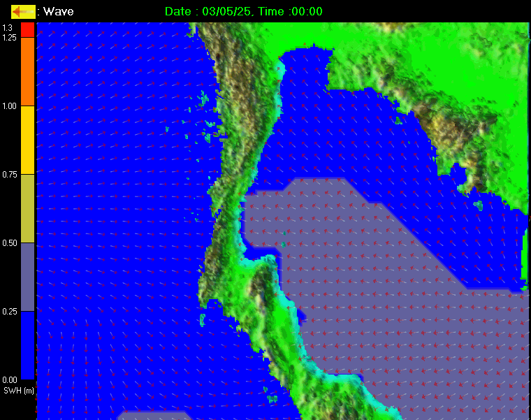Click the '1.00' scale value
Image resolution: width=531 pixels, height=420 pixels.
[x=10, y=106]
